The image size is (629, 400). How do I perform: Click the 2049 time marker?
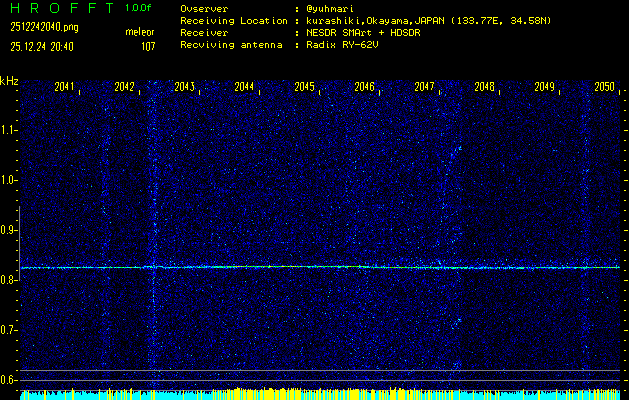click(545, 87)
